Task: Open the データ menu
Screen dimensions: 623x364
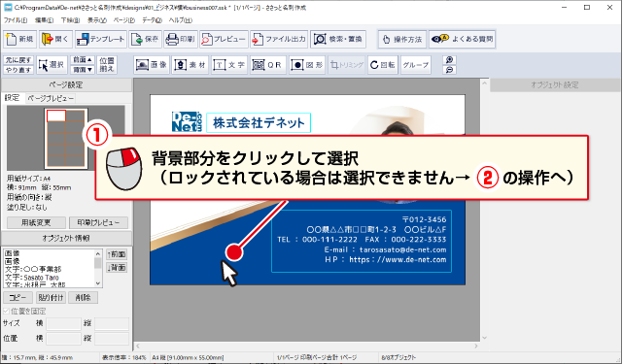Action: [x=152, y=19]
